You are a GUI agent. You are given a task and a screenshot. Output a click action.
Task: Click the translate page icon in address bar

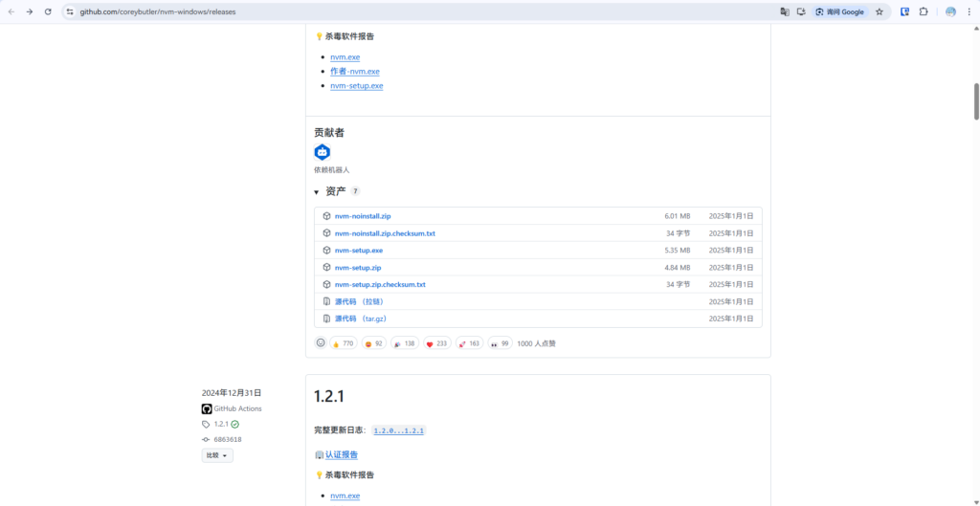coord(785,11)
